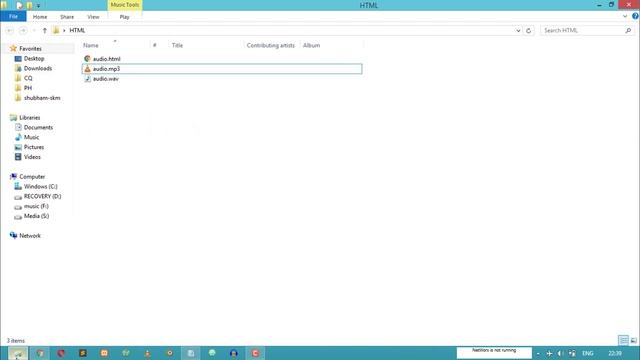
Task: Open the Videos library
Action: click(x=32, y=157)
